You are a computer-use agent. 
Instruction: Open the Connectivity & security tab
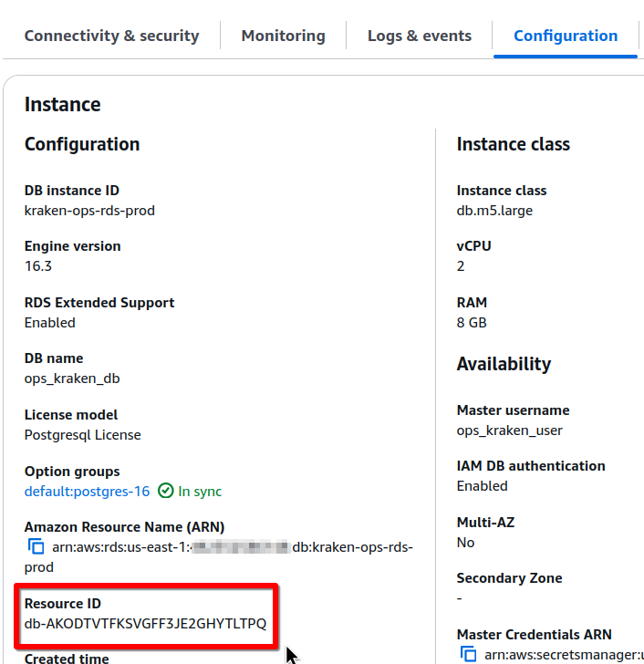111,36
